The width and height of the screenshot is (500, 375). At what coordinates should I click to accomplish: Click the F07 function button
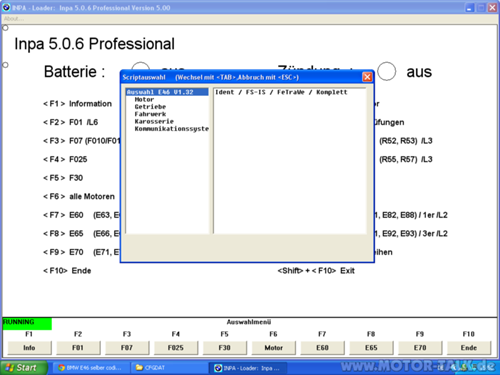point(127,348)
